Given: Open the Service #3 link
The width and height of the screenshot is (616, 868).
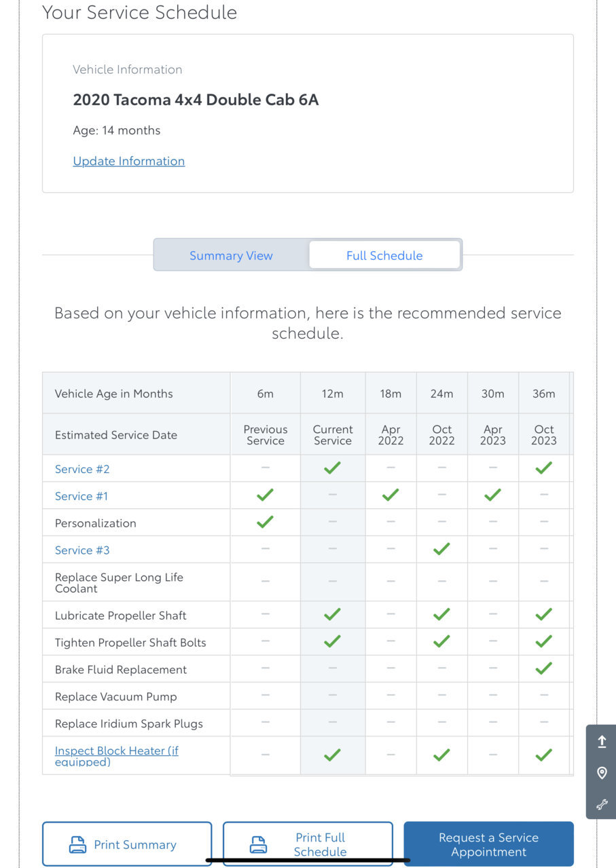Looking at the screenshot, I should (82, 550).
